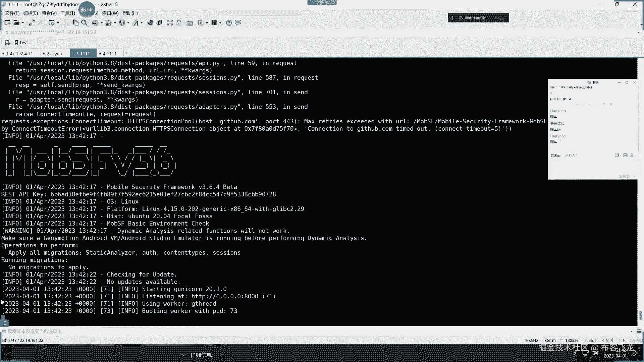Image resolution: width=644 pixels, height=362 pixels.
Task: Click the Find magnifier icon in toolbar
Action: tap(84, 23)
